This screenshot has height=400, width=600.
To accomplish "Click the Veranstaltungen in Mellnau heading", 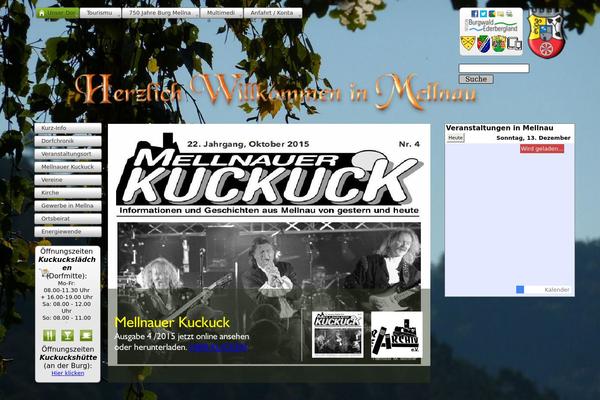I will pos(499,128).
